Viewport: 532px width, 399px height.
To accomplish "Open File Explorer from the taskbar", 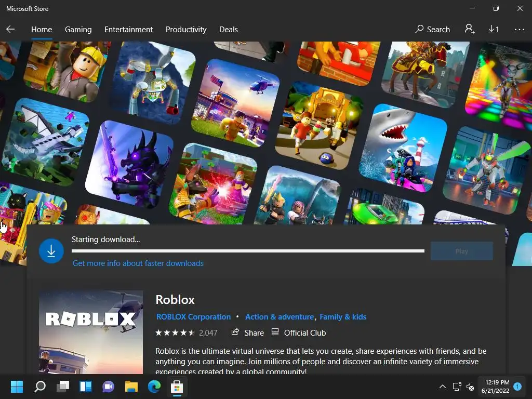I will 131,387.
